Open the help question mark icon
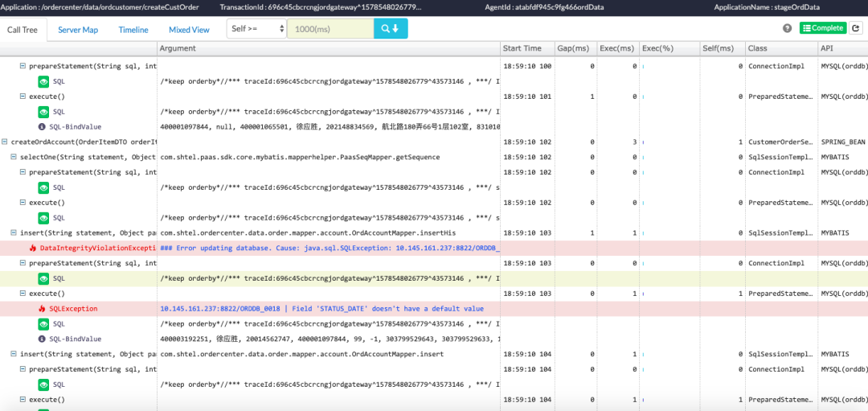Screen dimensions: 868x411 coord(787,28)
